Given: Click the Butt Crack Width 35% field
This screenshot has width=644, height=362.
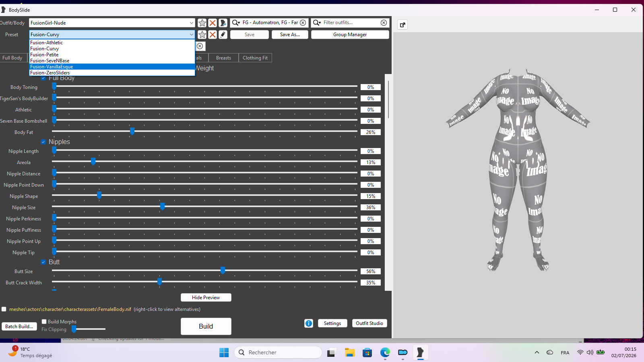Looking at the screenshot, I should 371,283.
